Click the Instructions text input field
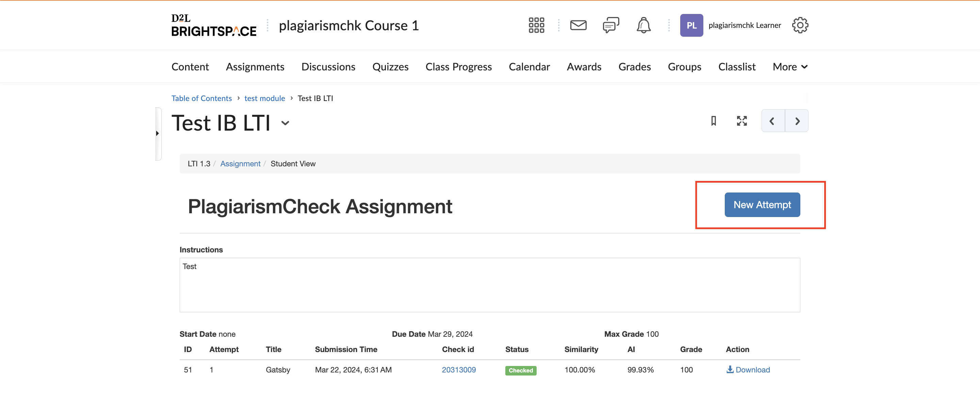The height and width of the screenshot is (400, 980). pyautogui.click(x=489, y=285)
